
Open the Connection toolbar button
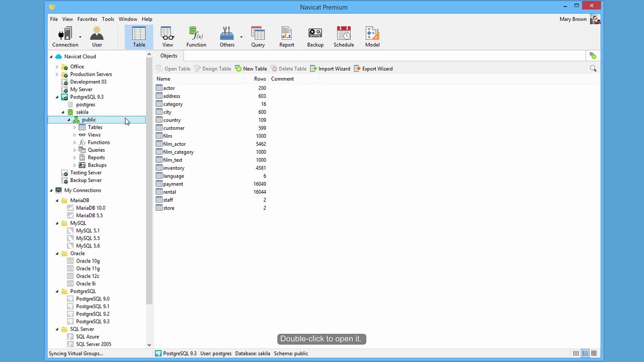click(65, 37)
